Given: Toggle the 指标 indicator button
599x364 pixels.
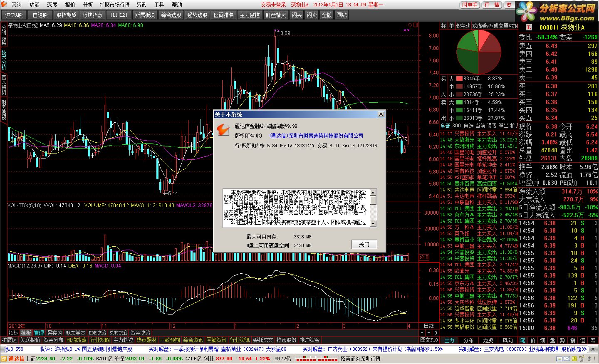Looking at the screenshot, I should 14,333.
